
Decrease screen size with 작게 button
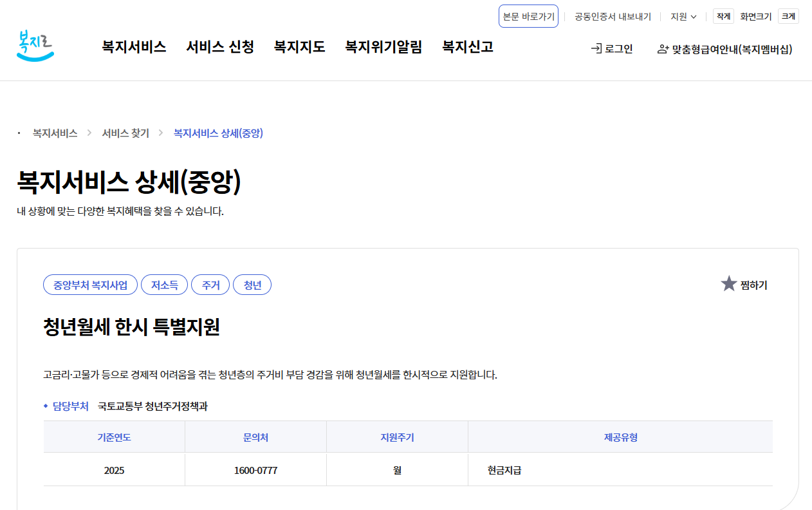[723, 17]
